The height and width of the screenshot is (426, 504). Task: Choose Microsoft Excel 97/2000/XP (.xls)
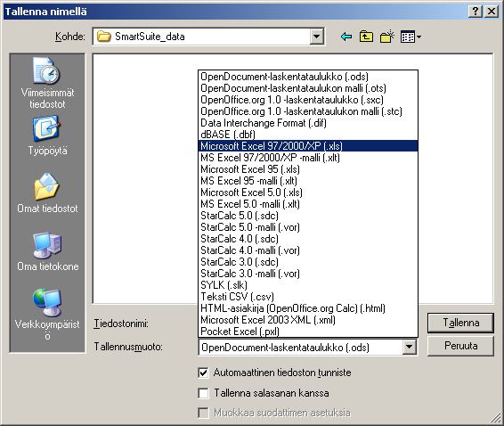coord(308,146)
